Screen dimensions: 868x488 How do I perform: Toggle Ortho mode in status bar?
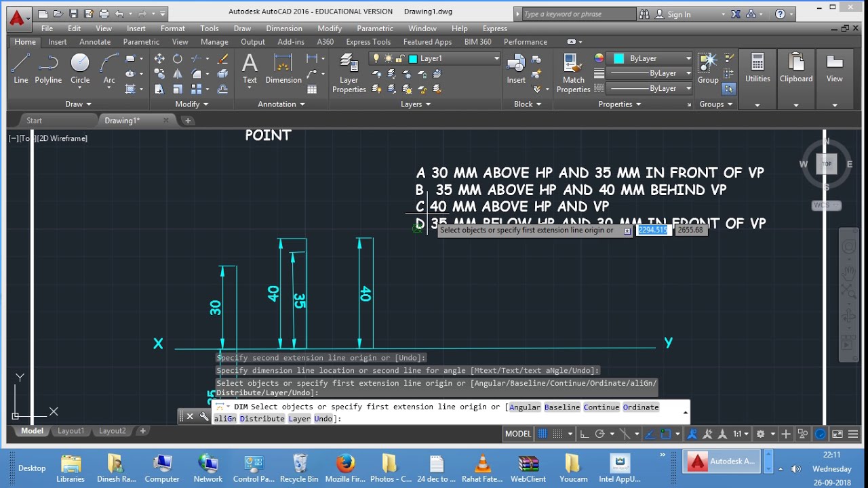click(x=583, y=434)
